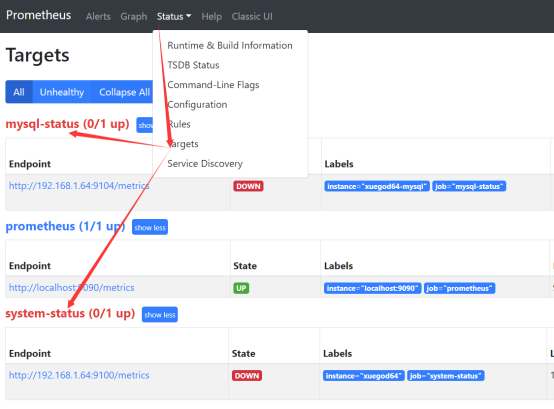Open the localhost:9090 metrics endpoint link
The height and width of the screenshot is (409, 554).
tap(71, 288)
